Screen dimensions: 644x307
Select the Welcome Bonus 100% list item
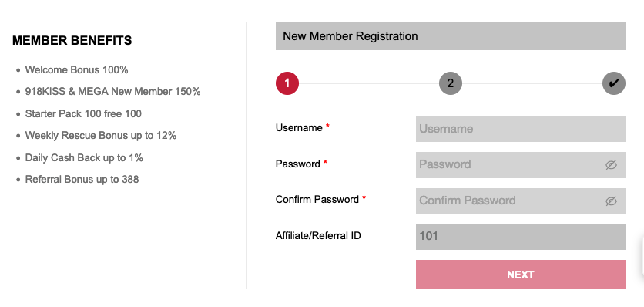pos(77,70)
